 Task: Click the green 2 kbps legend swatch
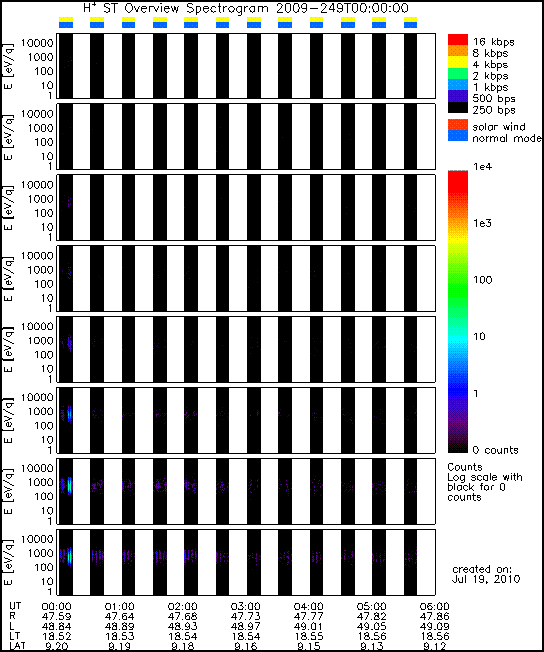pyautogui.click(x=457, y=74)
